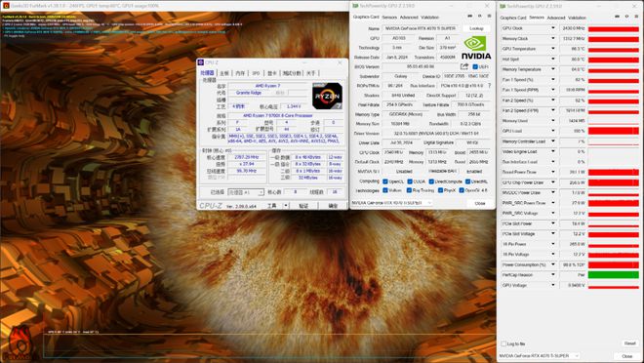The width and height of the screenshot is (644, 363).
Task: Click the 确定 button in CPU-Z
Action: point(333,205)
